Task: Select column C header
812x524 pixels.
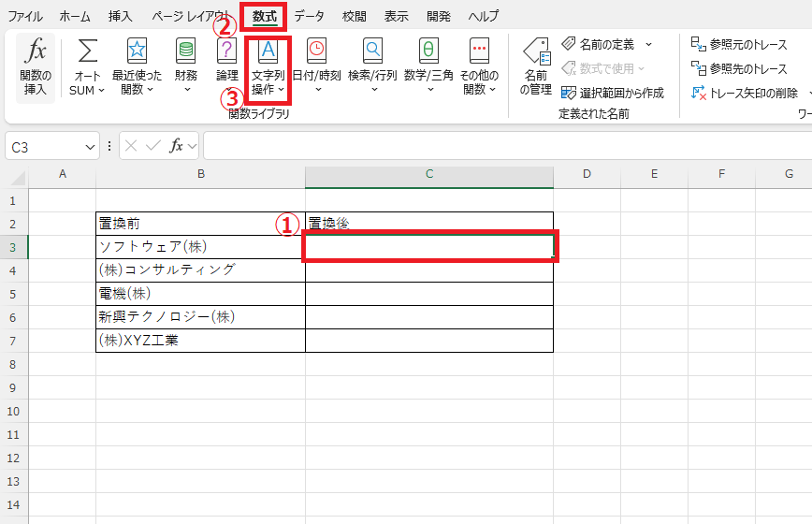Action: coord(429,174)
